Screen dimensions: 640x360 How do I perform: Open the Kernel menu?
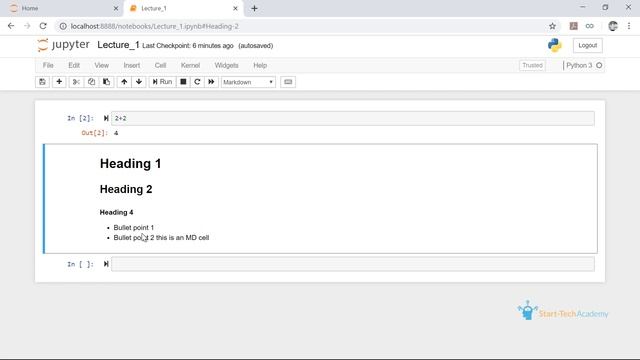(190, 65)
